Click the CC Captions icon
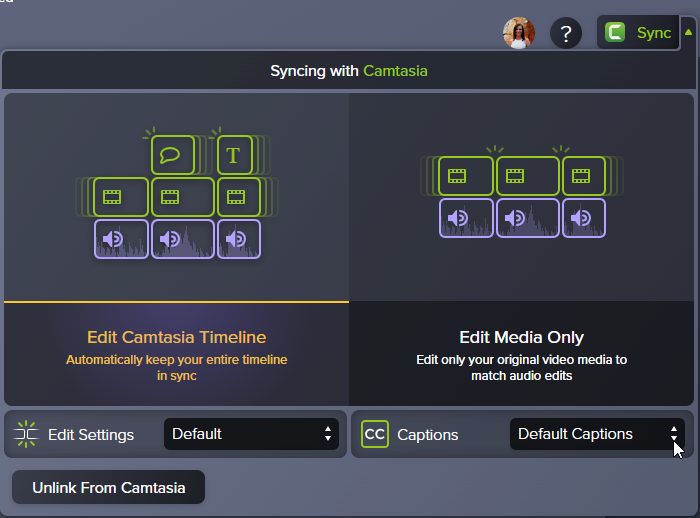 coord(375,434)
